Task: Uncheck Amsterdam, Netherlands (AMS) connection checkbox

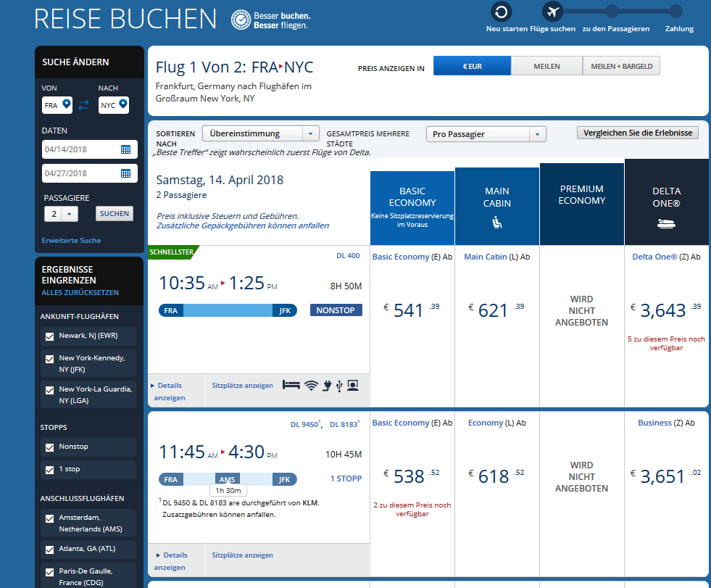Action: [x=50, y=518]
